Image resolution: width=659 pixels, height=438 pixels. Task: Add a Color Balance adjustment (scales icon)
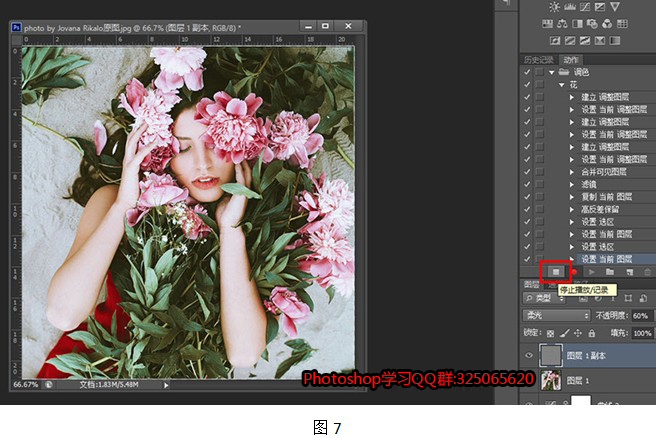(562, 24)
